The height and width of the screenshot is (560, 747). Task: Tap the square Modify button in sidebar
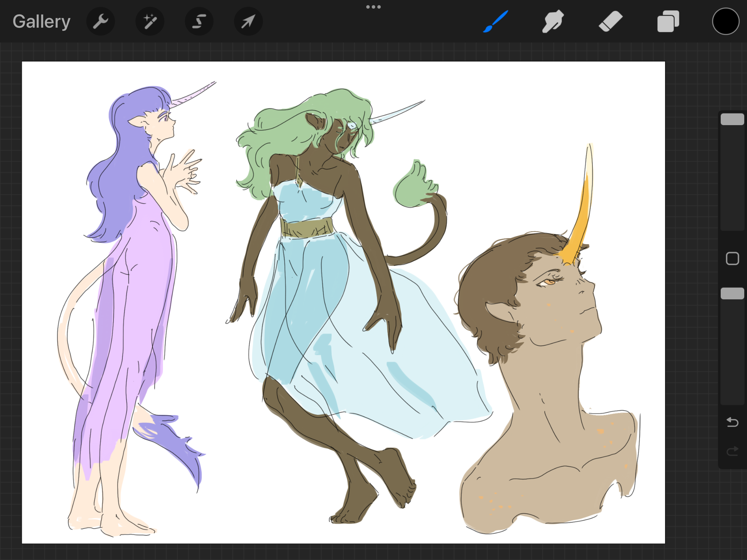tap(732, 259)
